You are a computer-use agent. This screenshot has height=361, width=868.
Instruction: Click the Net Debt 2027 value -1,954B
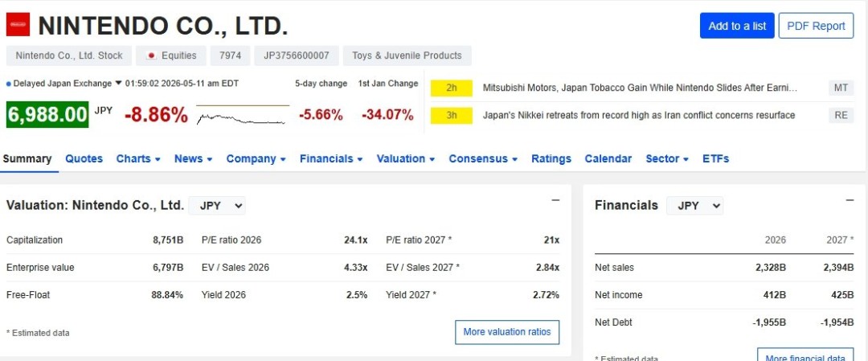[x=837, y=322]
